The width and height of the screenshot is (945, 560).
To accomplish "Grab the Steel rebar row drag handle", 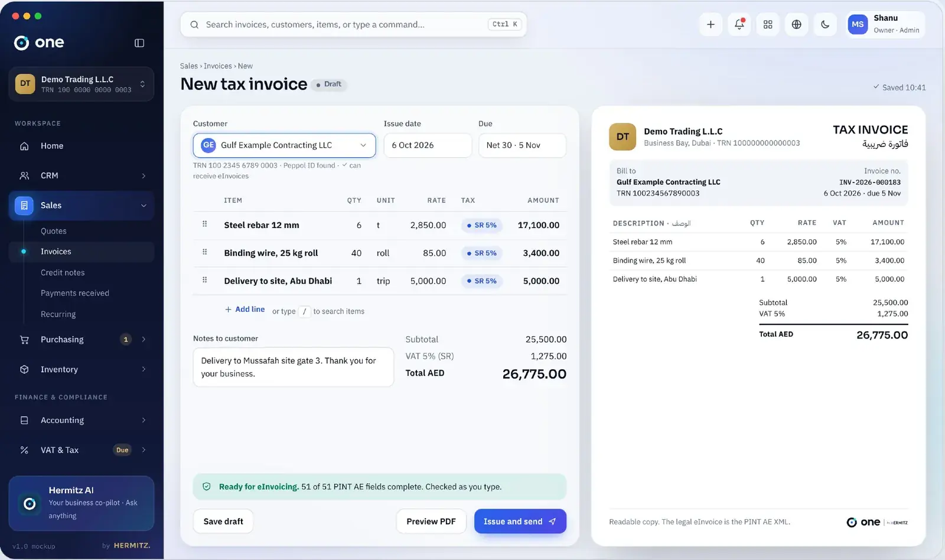I will click(204, 224).
